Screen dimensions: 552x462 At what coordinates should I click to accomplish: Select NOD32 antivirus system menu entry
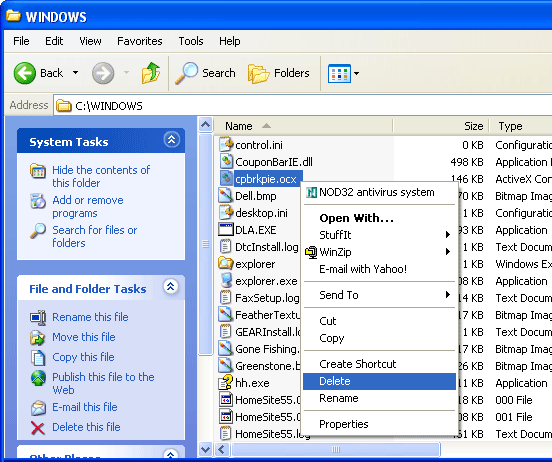(x=380, y=192)
